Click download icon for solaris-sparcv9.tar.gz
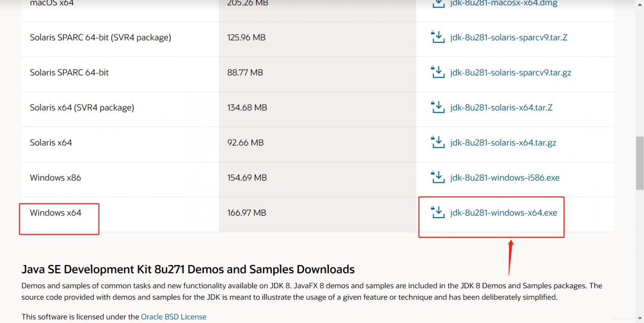This screenshot has height=323, width=644. tap(438, 72)
